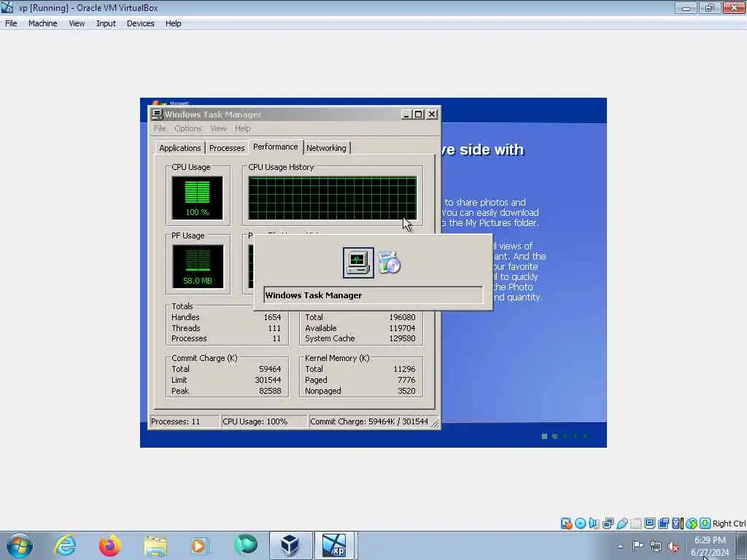Image resolution: width=747 pixels, height=560 pixels.
Task: Click the muted volume tray icon
Action: click(x=673, y=546)
